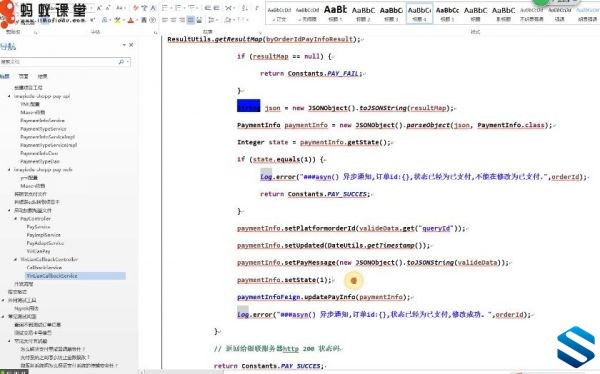Click the text highlight color button

coord(117,20)
